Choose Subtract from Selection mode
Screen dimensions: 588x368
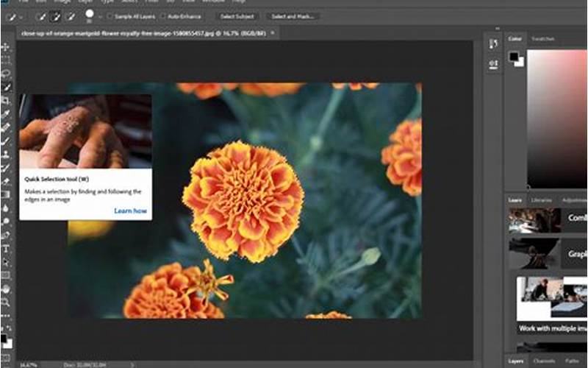(x=70, y=16)
